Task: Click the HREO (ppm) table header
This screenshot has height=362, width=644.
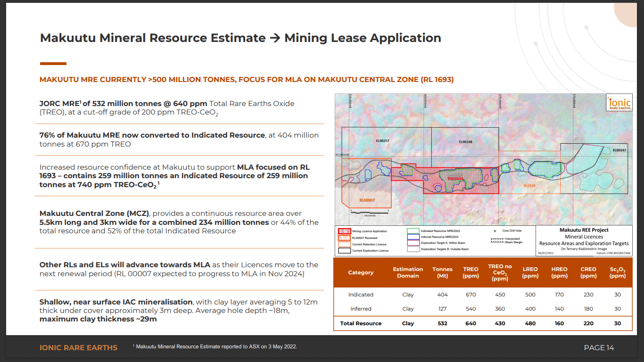Action: [x=559, y=272]
